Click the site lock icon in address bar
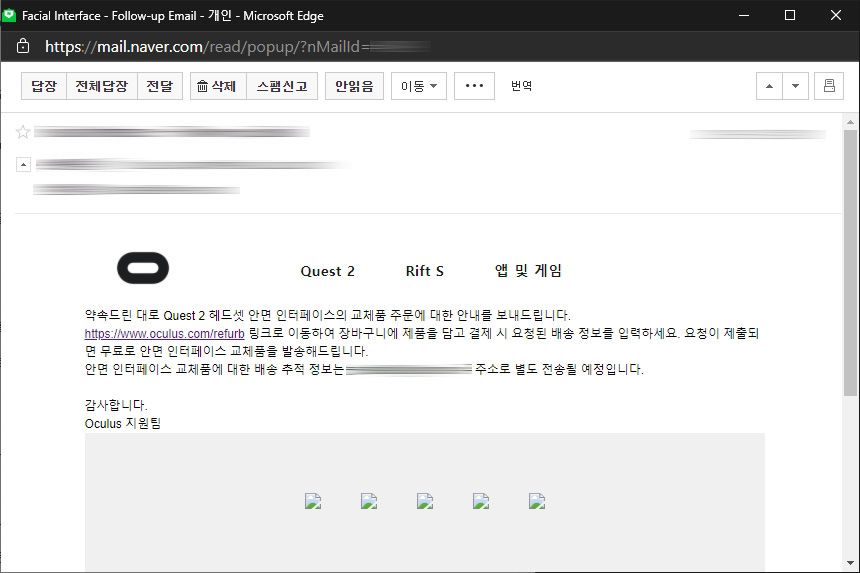 pyautogui.click(x=23, y=46)
